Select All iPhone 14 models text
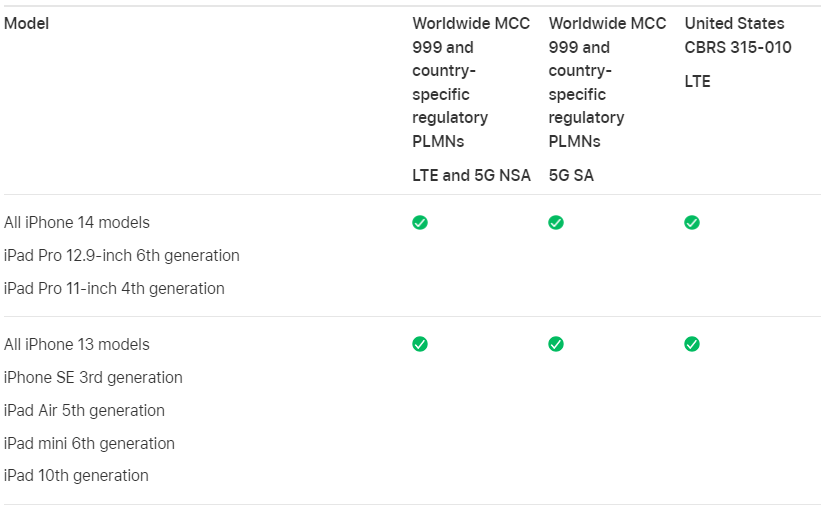The height and width of the screenshot is (512, 823). 77,223
